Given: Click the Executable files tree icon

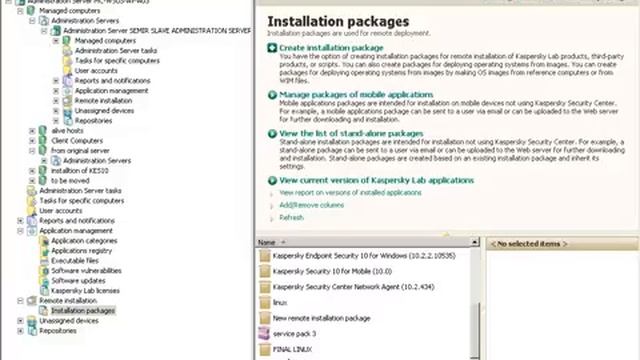Looking at the screenshot, I should click(44, 260).
